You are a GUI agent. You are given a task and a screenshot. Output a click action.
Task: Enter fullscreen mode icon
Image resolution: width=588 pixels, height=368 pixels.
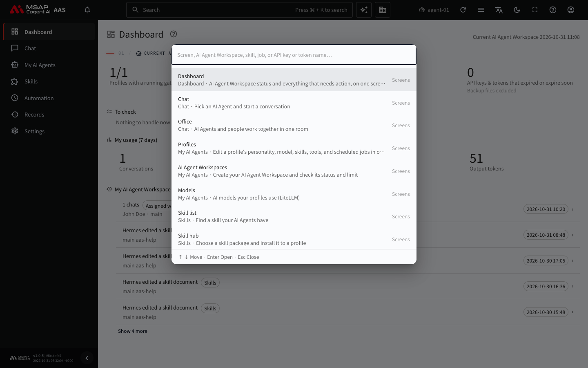click(x=535, y=10)
